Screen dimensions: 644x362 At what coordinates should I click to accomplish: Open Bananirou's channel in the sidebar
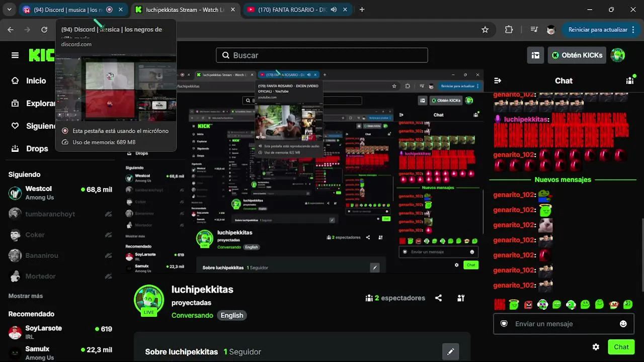click(60, 255)
